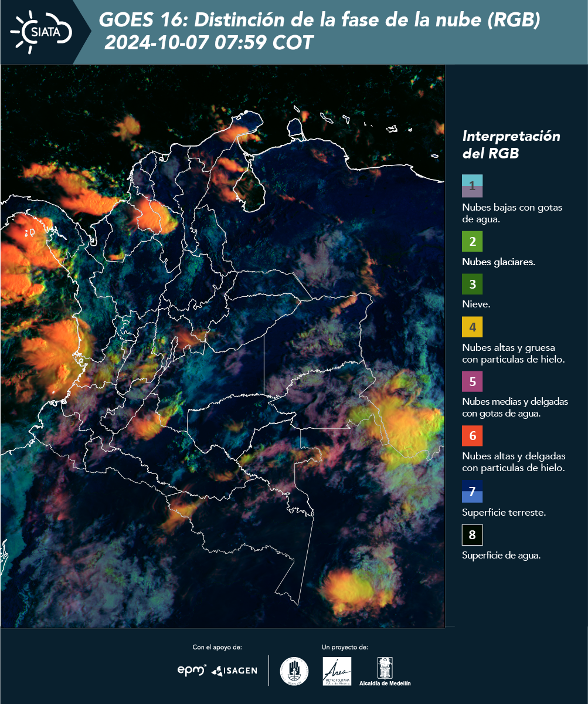Image resolution: width=588 pixels, height=704 pixels.
Task: Click the round Medellín emblem logo
Action: [x=294, y=671]
